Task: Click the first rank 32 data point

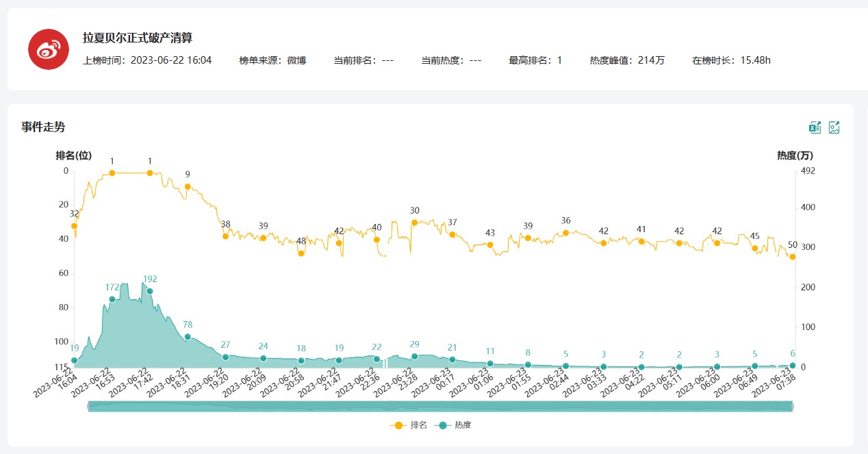Action: pyautogui.click(x=74, y=226)
